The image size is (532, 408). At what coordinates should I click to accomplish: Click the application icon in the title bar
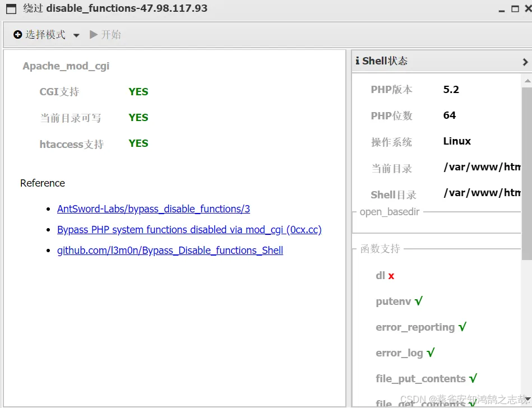[x=10, y=8]
